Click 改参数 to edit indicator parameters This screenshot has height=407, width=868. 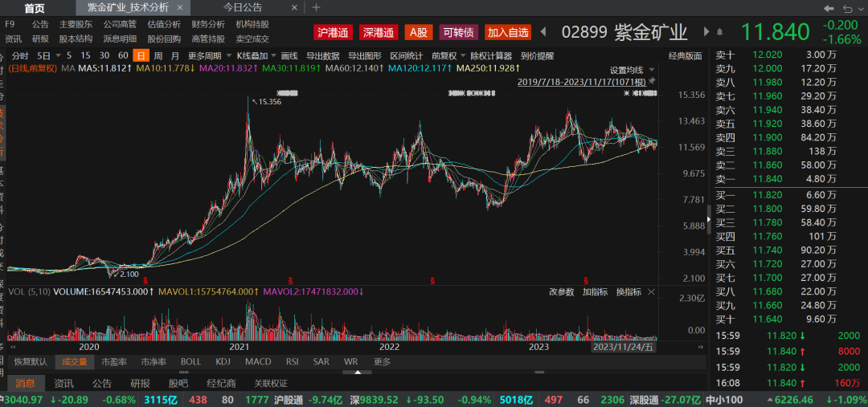[562, 292]
